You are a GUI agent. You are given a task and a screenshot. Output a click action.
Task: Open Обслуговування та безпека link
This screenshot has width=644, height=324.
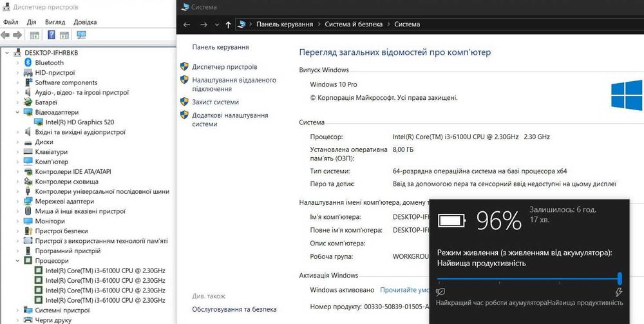(x=234, y=309)
